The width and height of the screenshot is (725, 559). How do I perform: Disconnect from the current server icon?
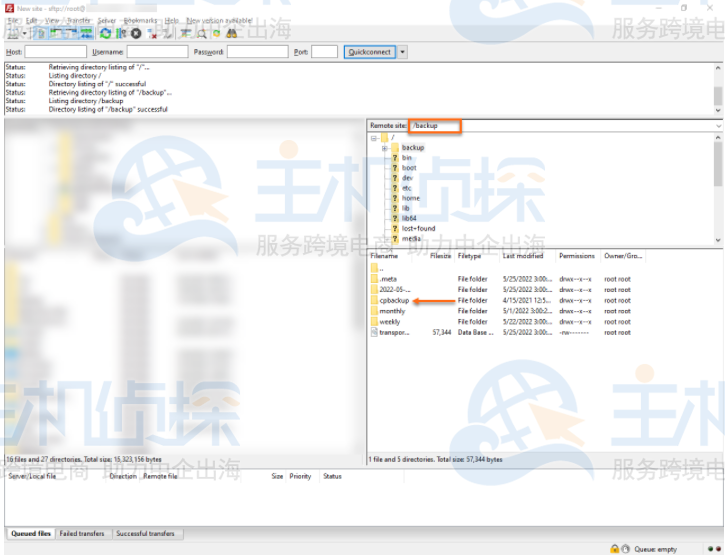click(151, 33)
